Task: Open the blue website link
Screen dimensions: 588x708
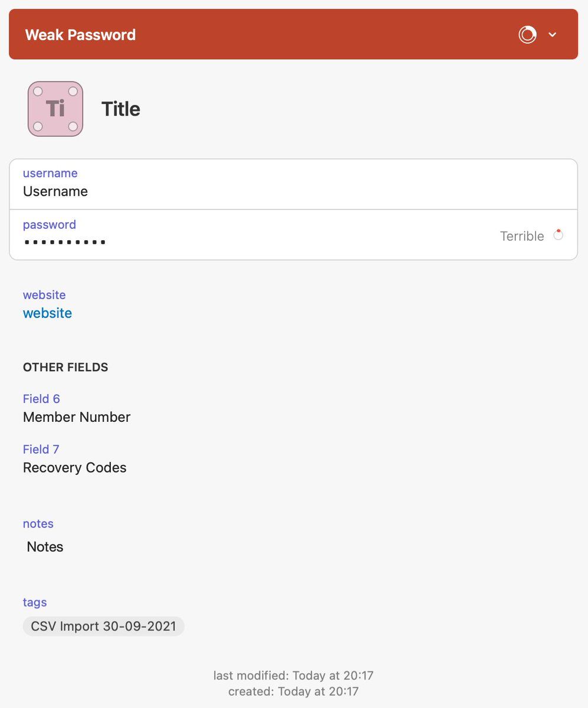Action: click(47, 313)
